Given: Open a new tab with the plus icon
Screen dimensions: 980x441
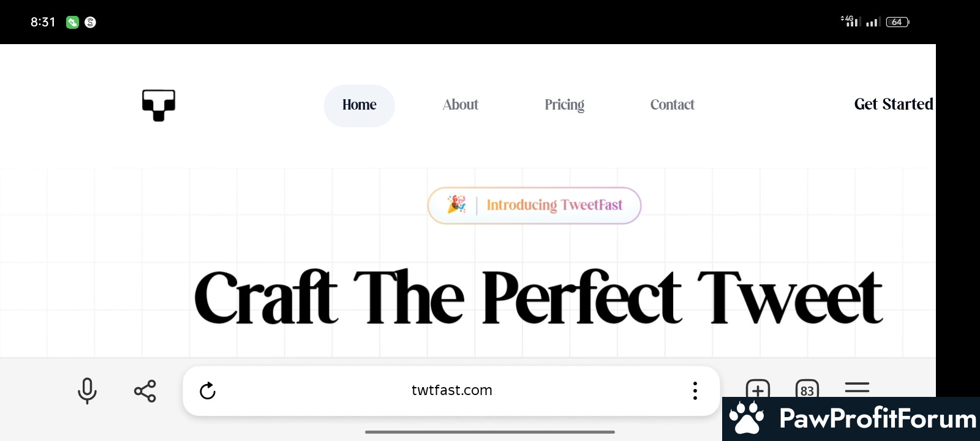Looking at the screenshot, I should pyautogui.click(x=758, y=388).
